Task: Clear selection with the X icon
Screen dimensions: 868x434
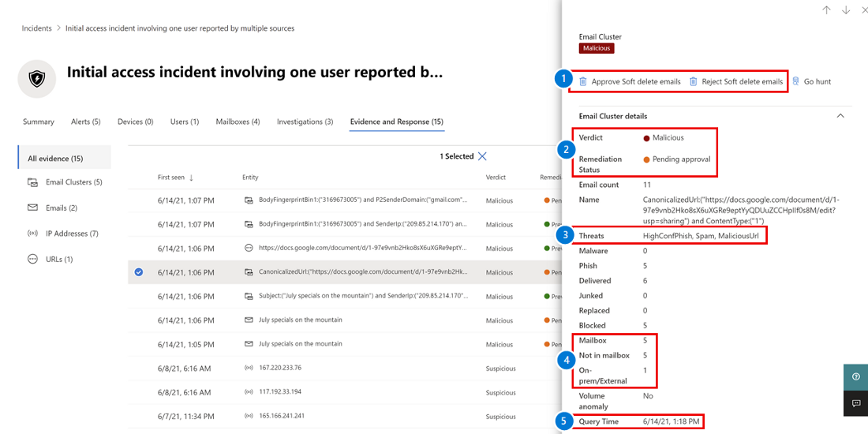Action: click(x=482, y=156)
